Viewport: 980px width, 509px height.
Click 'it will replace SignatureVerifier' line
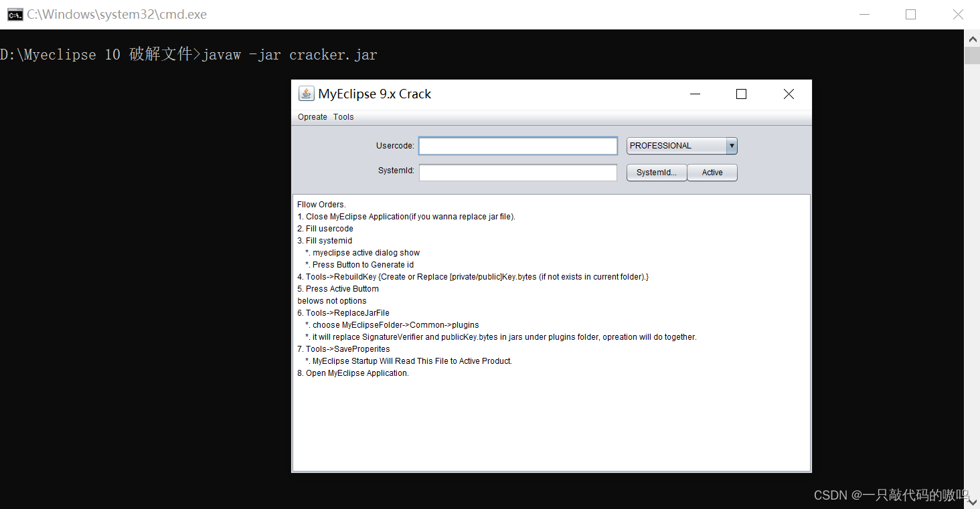pyautogui.click(x=501, y=337)
